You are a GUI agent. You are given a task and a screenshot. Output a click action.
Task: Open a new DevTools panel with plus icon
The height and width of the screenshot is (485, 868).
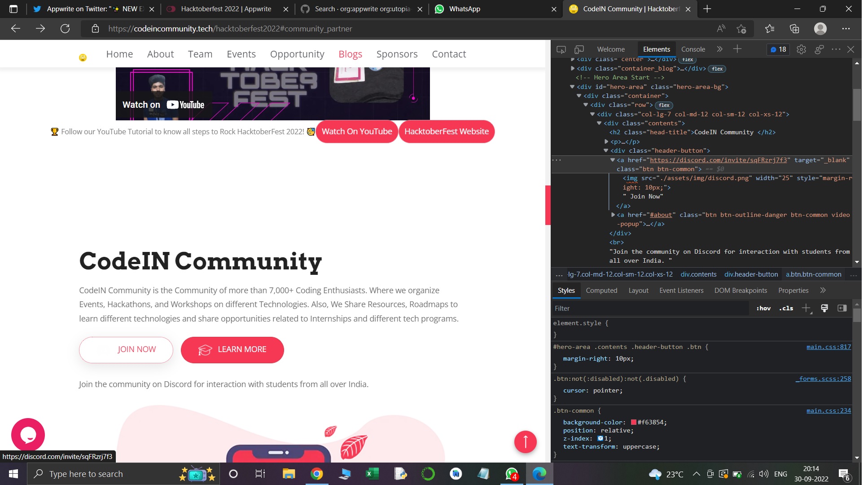coord(736,49)
